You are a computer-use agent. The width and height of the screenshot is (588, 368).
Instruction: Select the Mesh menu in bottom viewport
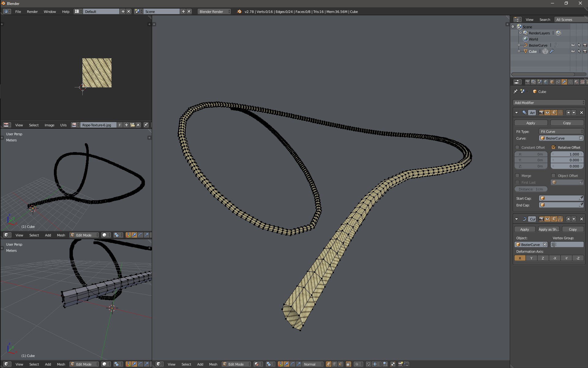pyautogui.click(x=61, y=364)
